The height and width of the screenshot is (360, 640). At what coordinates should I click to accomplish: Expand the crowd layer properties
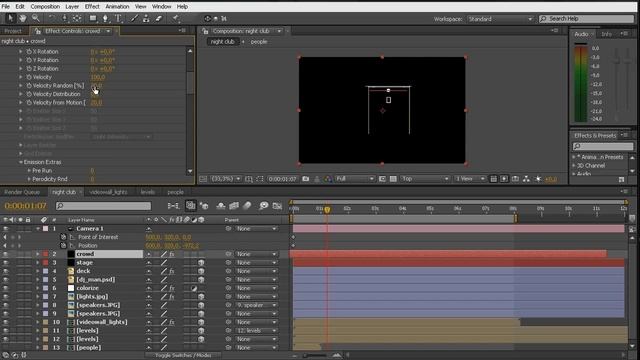click(x=37, y=254)
